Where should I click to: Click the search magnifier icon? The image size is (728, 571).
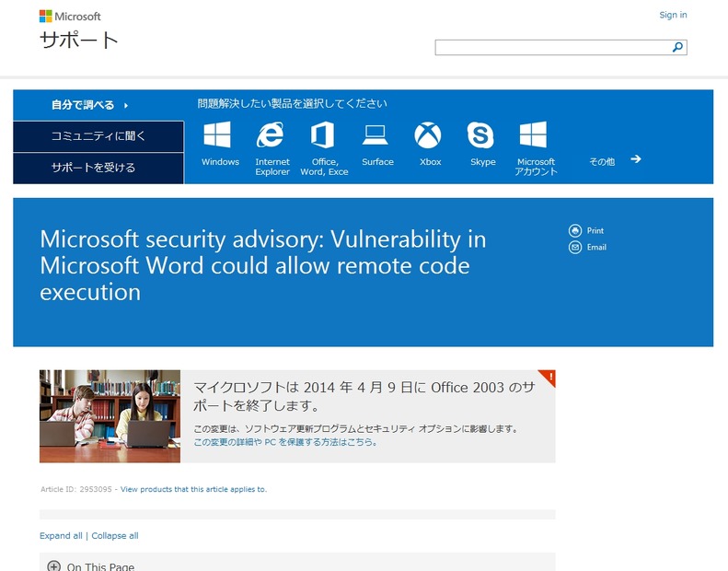677,47
